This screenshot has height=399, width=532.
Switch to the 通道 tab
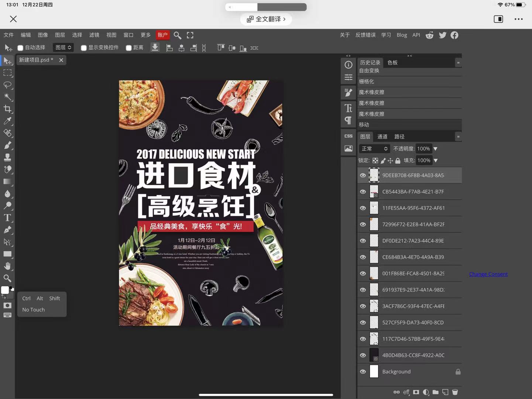[x=382, y=137]
